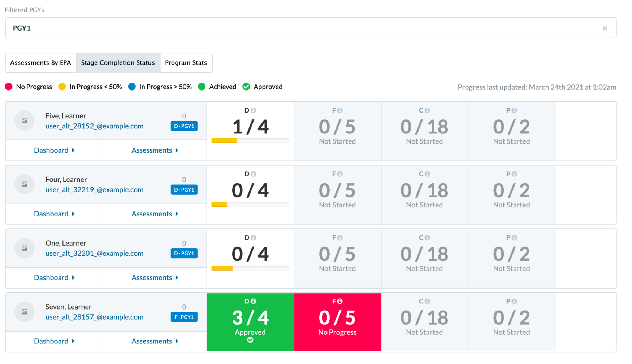Click the info icon next to C for One, Learner
The image size is (632, 364).
click(x=427, y=238)
